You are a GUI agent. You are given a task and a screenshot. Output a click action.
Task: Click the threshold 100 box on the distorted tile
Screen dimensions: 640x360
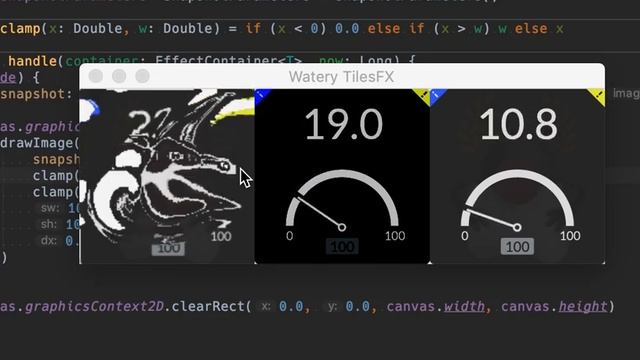[x=168, y=248]
